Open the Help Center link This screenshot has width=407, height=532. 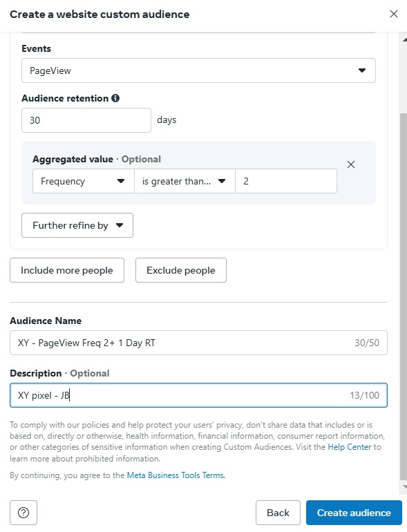pyautogui.click(x=349, y=447)
